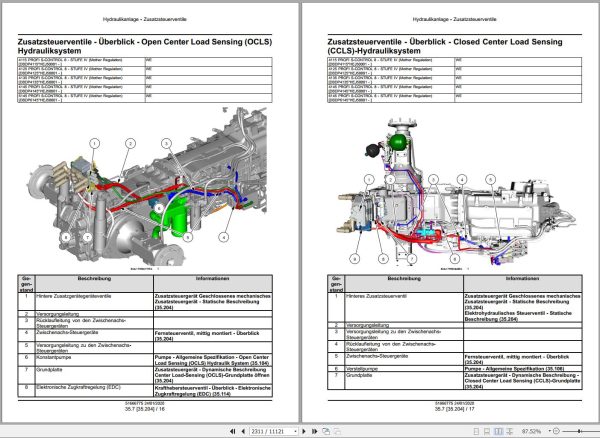Switch to continuous facing view

[x=509, y=431]
